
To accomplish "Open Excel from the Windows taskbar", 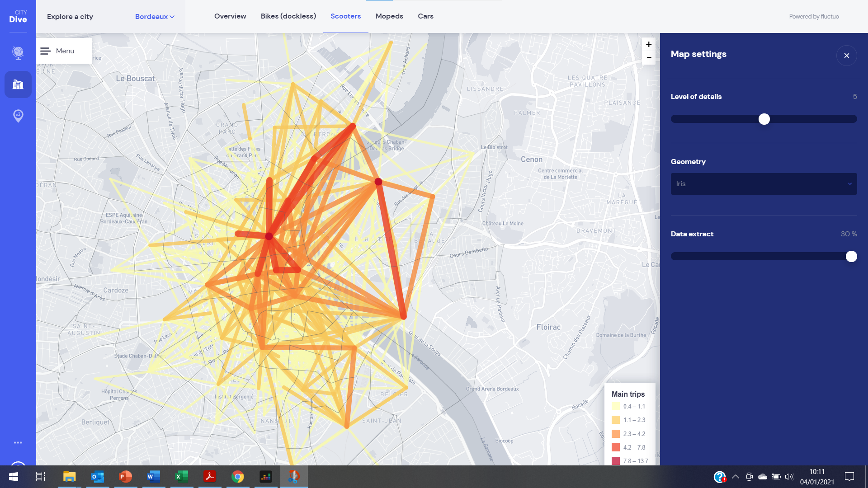I will [181, 477].
